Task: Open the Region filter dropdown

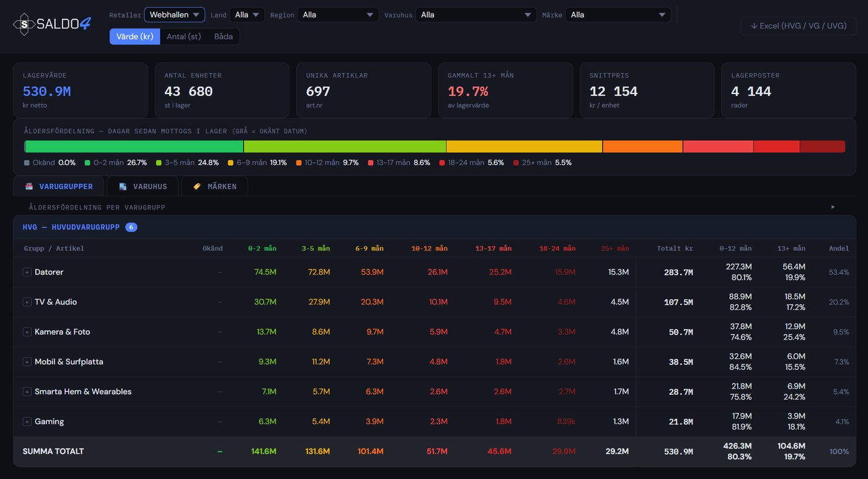Action: click(338, 15)
